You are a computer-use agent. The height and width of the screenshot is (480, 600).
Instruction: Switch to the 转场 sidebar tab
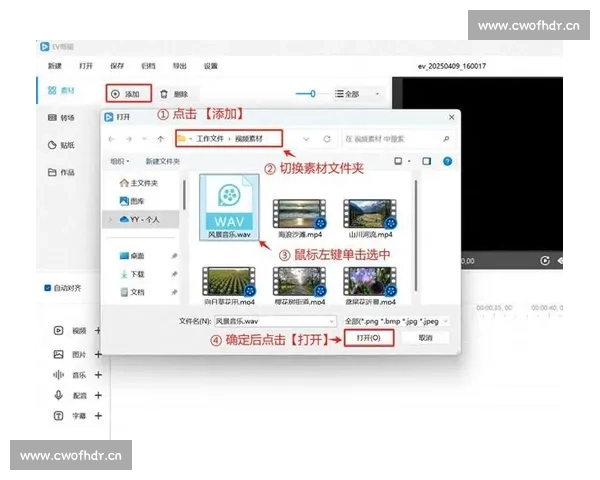tap(61, 118)
